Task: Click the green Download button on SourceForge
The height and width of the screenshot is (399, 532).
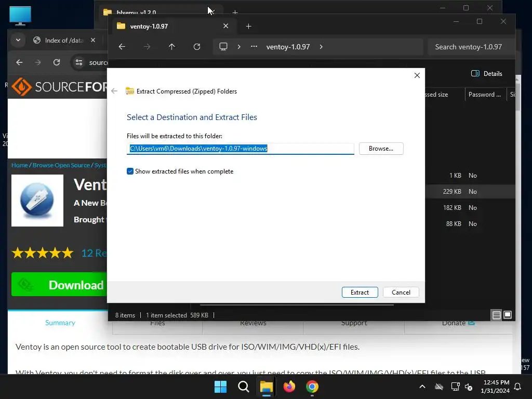Action: pyautogui.click(x=59, y=284)
